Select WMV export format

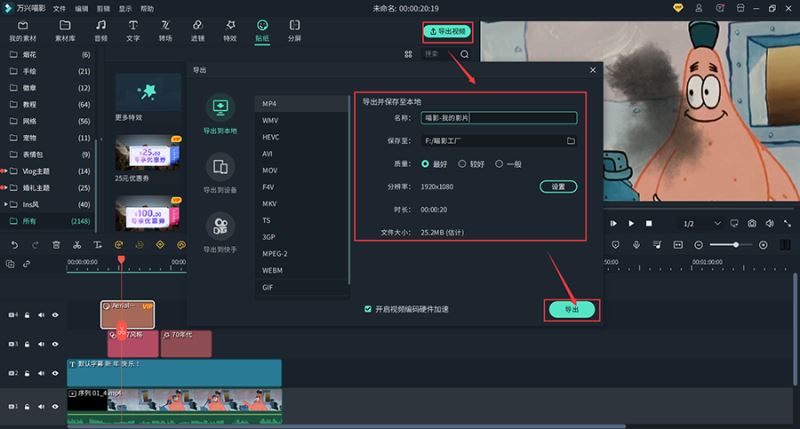coord(302,120)
